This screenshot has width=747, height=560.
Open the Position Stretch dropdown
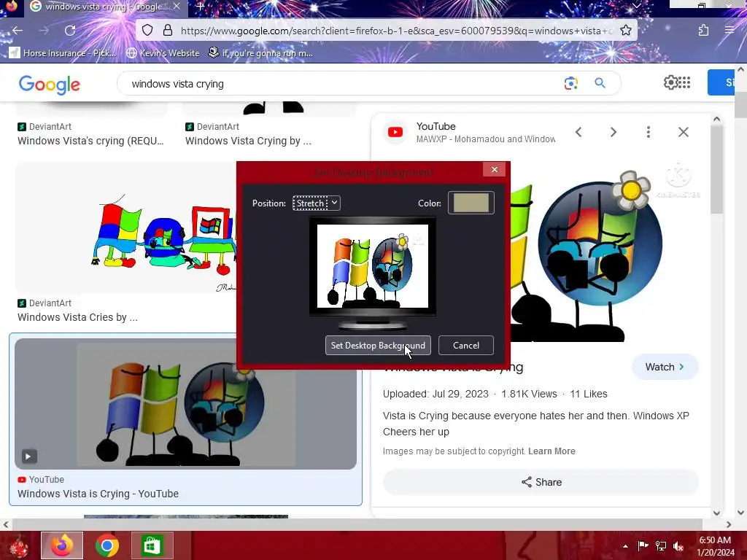pos(317,203)
